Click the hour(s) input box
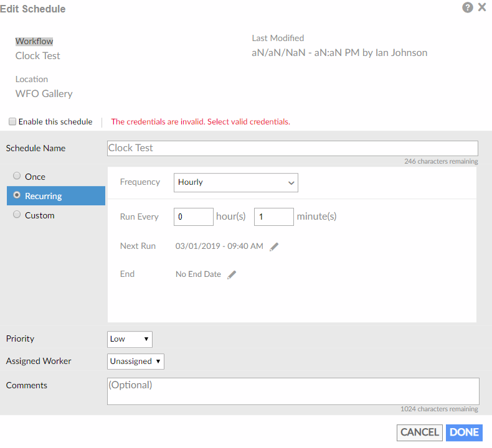 [x=194, y=217]
